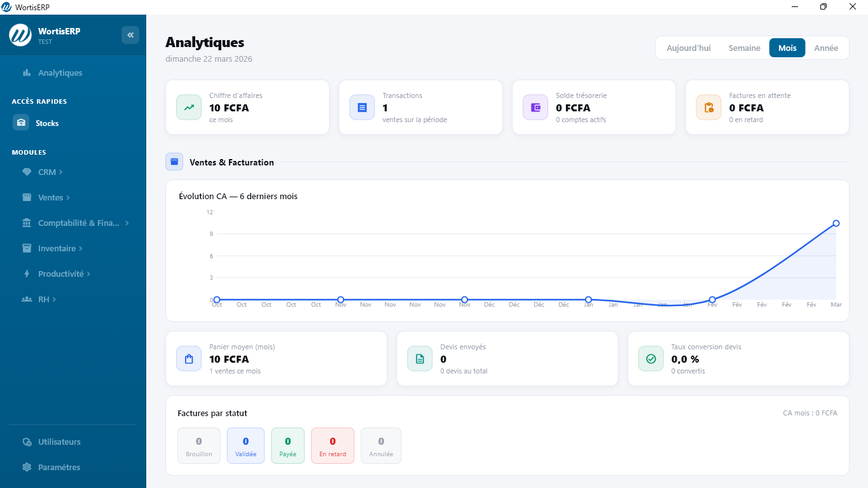Click the Factures en attente clipboard icon

pos(708,108)
